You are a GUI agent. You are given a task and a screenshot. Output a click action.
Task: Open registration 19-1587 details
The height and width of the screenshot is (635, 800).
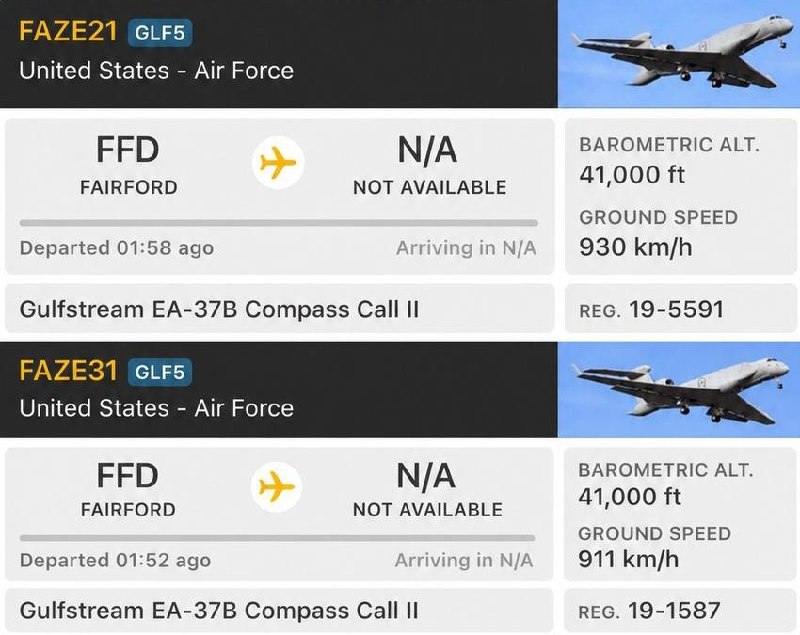point(680,611)
